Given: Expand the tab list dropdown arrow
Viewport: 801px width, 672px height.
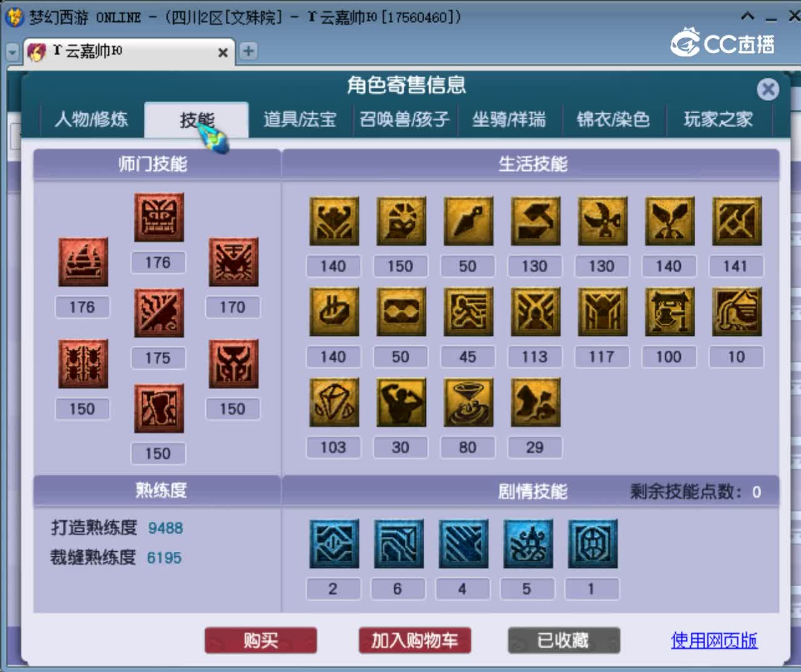Looking at the screenshot, I should (x=13, y=53).
